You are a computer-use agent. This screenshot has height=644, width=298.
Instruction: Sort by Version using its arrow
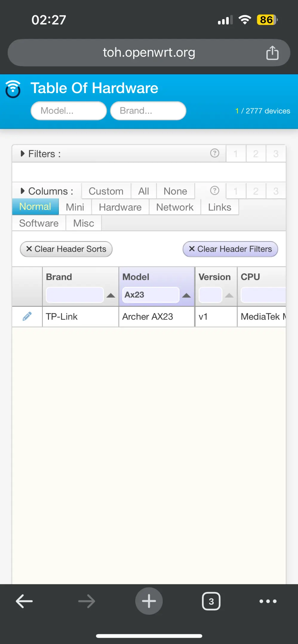pos(229,295)
